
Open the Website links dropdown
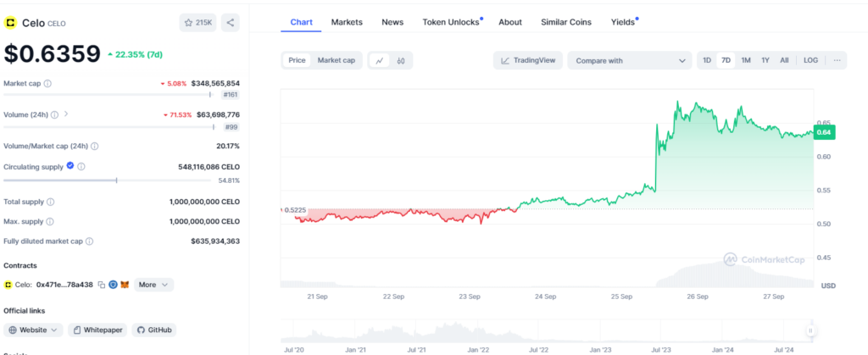coord(33,330)
